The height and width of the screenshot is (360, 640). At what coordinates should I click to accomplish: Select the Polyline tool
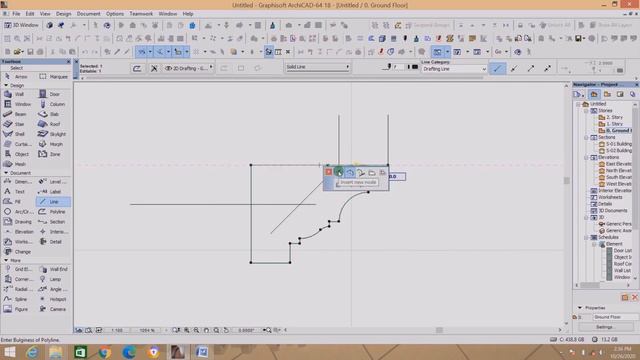coord(52,212)
